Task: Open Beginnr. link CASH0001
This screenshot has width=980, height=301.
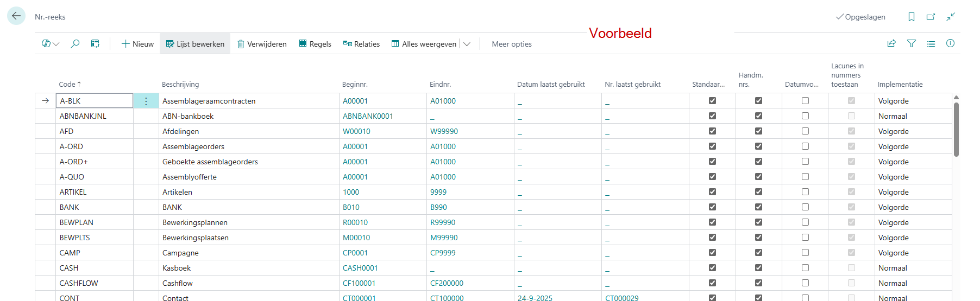Action: (x=360, y=268)
